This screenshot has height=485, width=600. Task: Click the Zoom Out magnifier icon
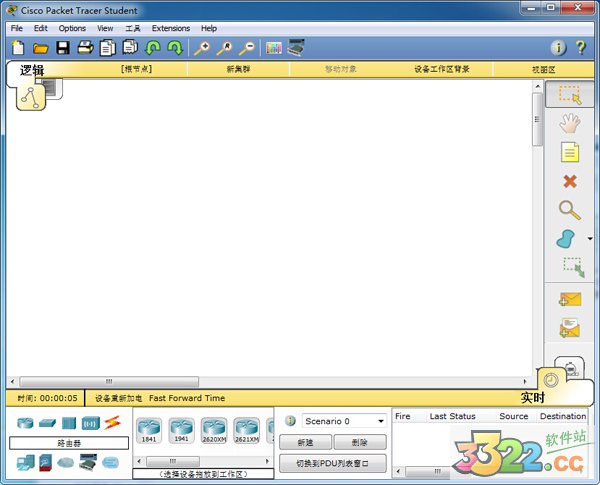pyautogui.click(x=247, y=48)
